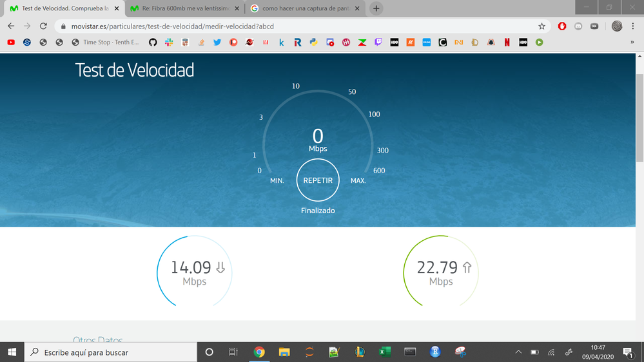Image resolution: width=644 pixels, height=362 pixels.
Task: Click the page vertical scrollbar thumb
Action: point(640,117)
